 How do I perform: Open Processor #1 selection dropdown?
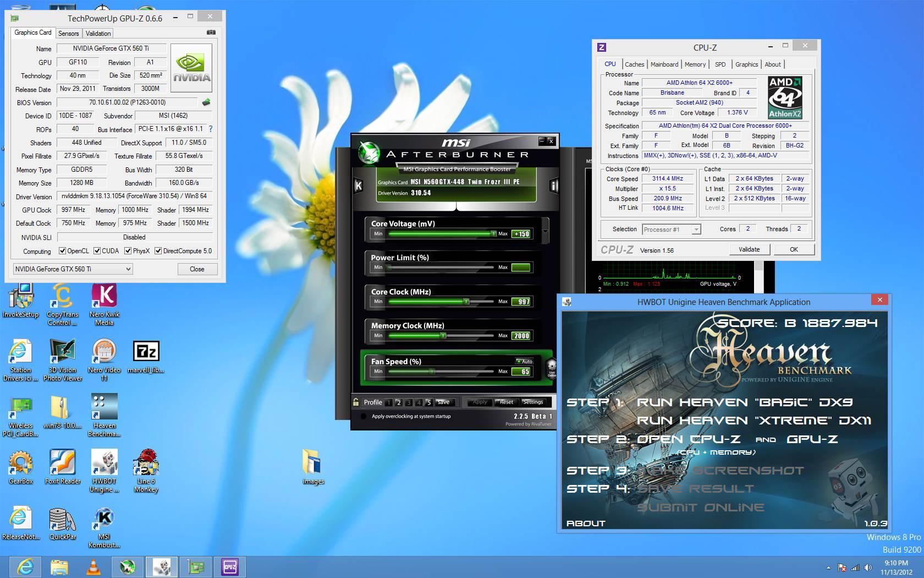click(x=671, y=230)
